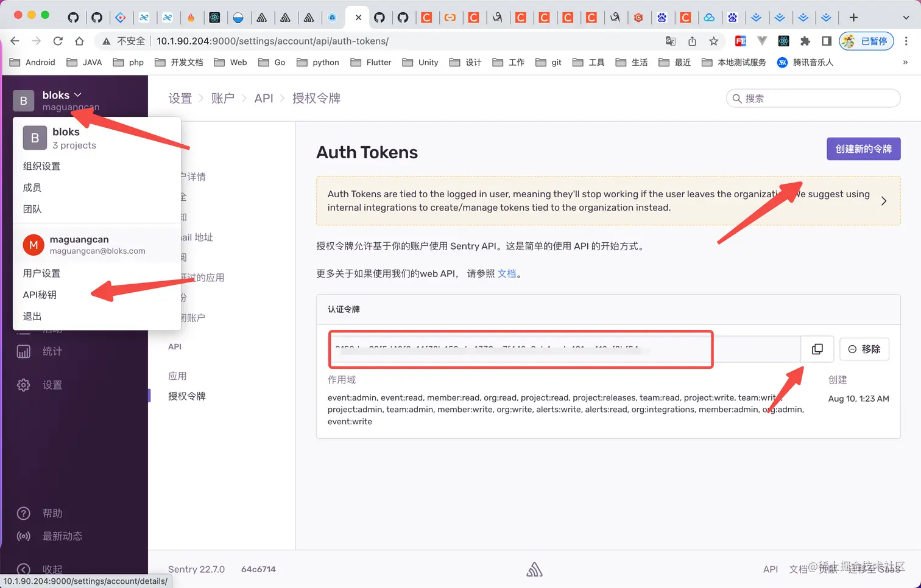
Task: Share this page from the address bar
Action: (x=692, y=41)
